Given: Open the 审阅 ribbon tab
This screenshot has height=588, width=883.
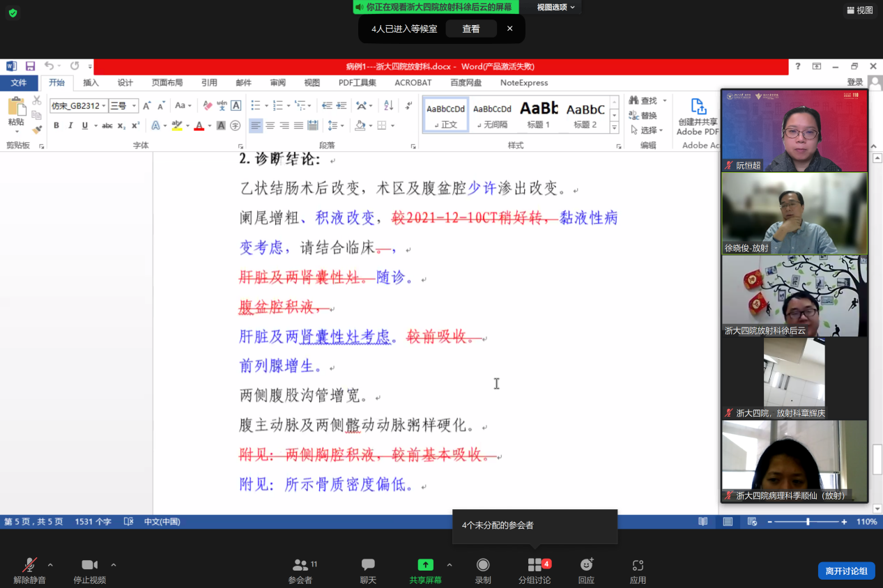Looking at the screenshot, I should pos(277,82).
